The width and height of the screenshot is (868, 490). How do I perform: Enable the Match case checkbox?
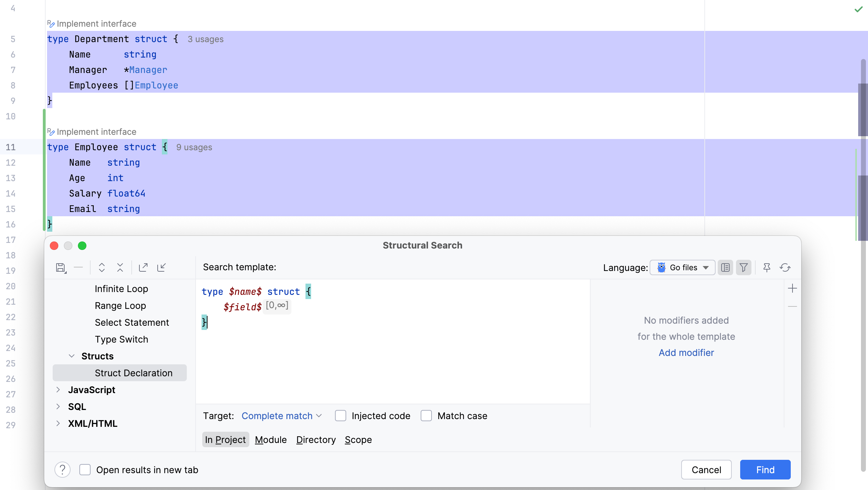[426, 416]
